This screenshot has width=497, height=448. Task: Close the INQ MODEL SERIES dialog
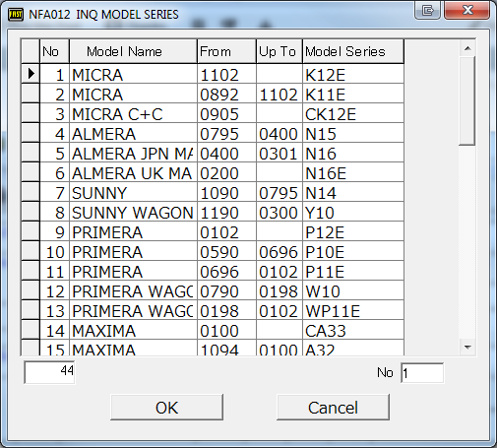coord(467,10)
